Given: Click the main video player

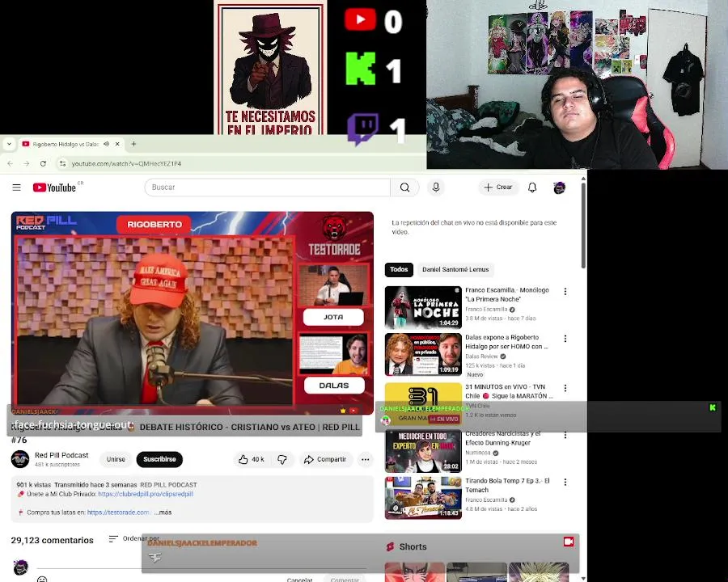Looking at the screenshot, I should [x=193, y=313].
